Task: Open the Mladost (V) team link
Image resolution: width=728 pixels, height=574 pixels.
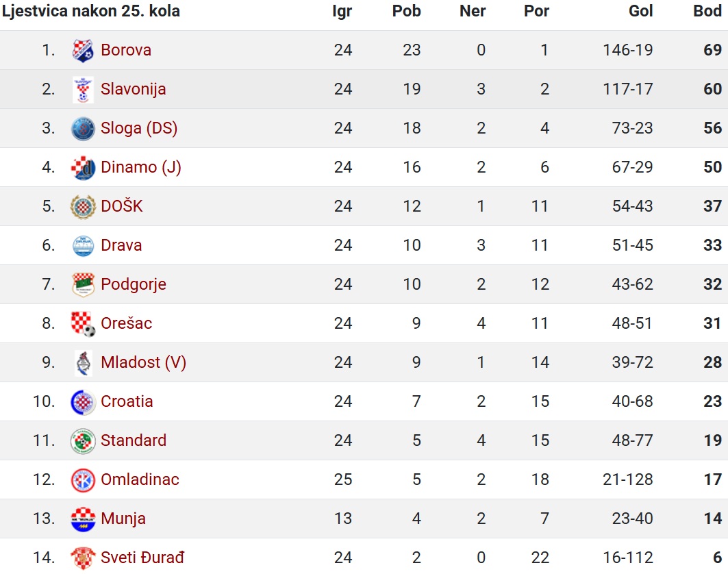Action: [x=143, y=362]
